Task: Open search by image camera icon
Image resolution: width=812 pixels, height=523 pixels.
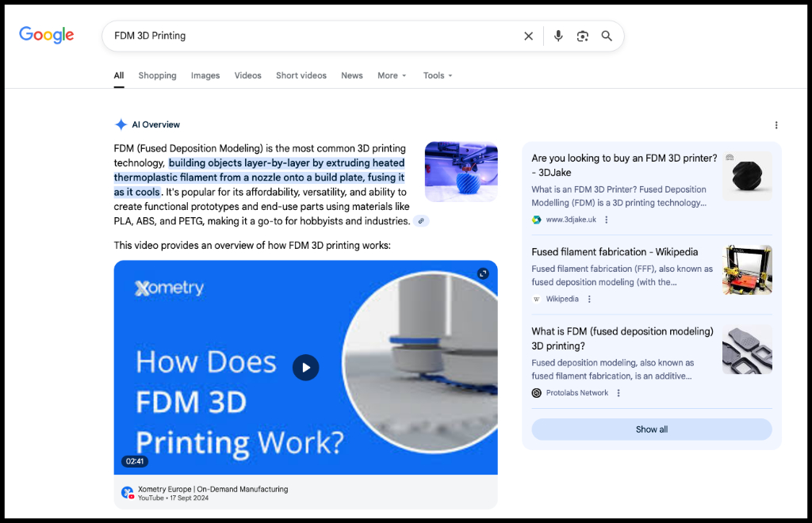Action: [583, 36]
